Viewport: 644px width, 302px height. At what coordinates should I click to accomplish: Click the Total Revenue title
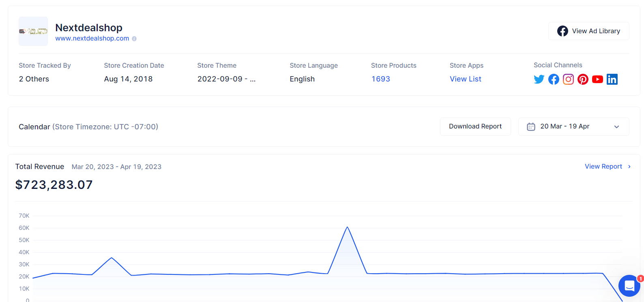point(40,167)
